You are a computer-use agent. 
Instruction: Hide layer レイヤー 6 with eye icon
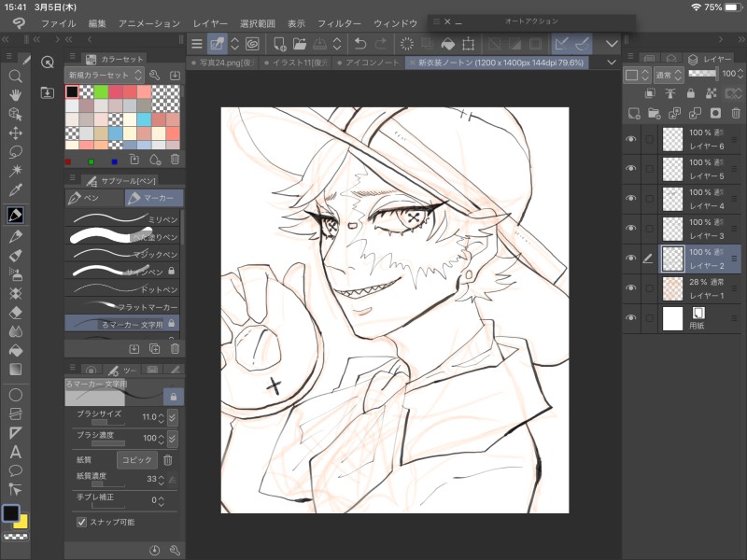tap(631, 139)
